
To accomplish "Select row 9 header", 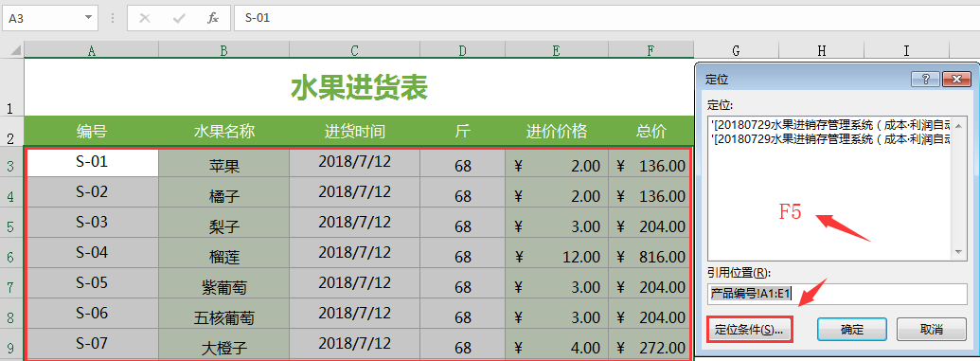I will 12,345.
